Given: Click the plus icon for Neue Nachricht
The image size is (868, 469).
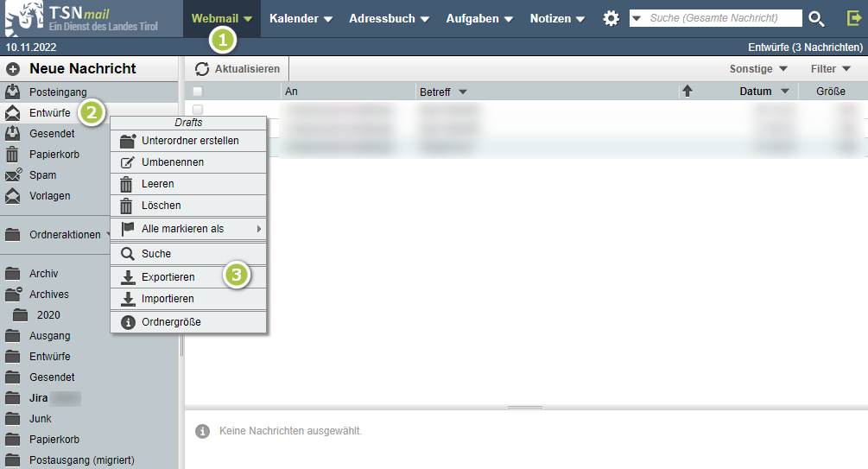Looking at the screenshot, I should pyautogui.click(x=13, y=68).
